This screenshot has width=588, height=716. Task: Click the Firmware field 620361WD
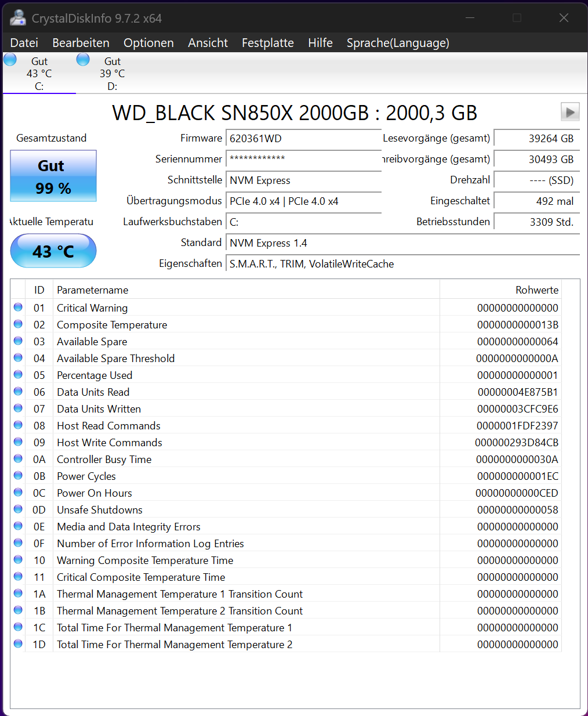(303, 139)
